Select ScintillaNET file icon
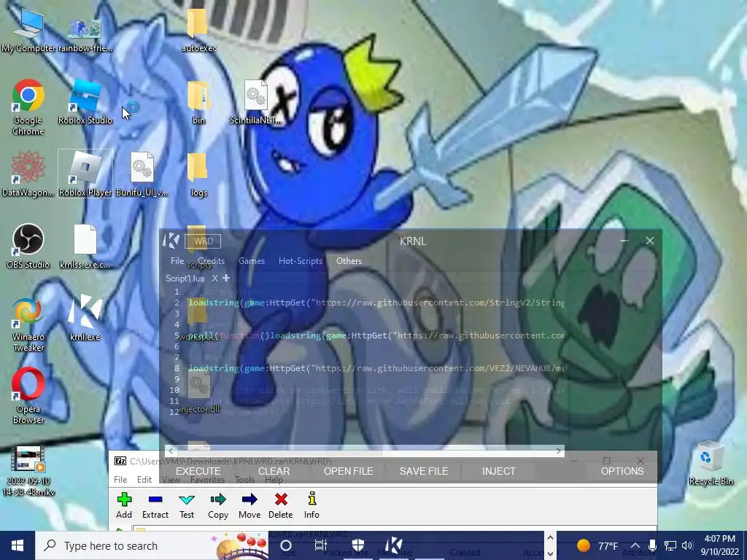 [x=256, y=102]
